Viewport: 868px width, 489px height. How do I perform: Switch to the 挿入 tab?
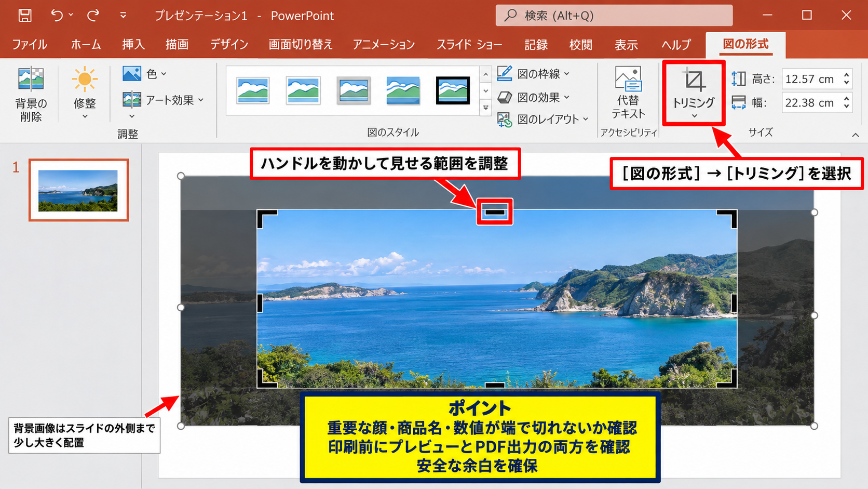(133, 45)
